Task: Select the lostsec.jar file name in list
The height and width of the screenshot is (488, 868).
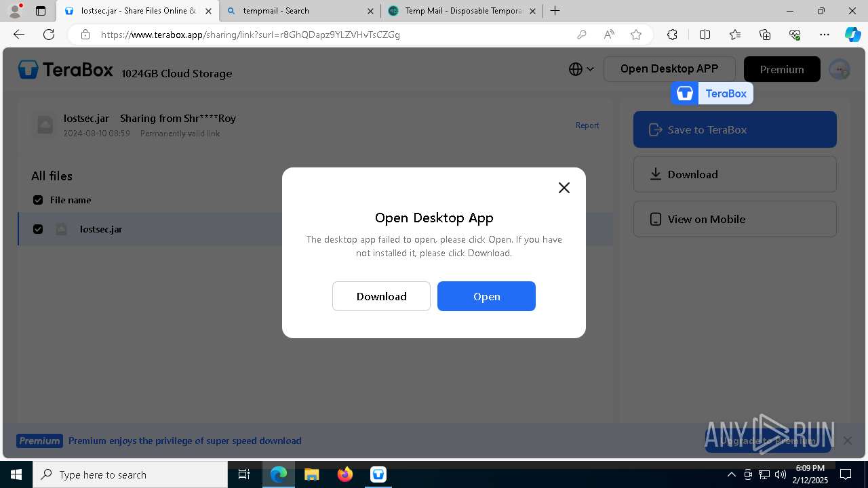Action: pos(101,229)
